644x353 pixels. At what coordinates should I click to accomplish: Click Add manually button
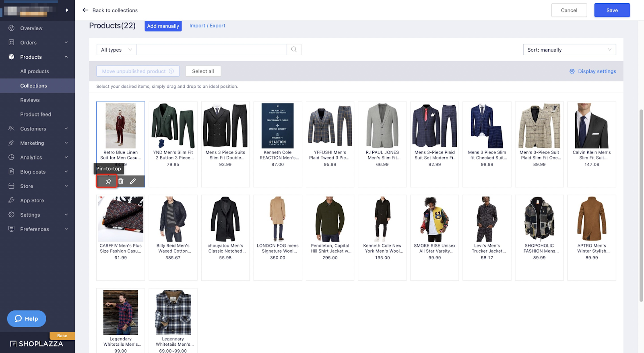163,26
